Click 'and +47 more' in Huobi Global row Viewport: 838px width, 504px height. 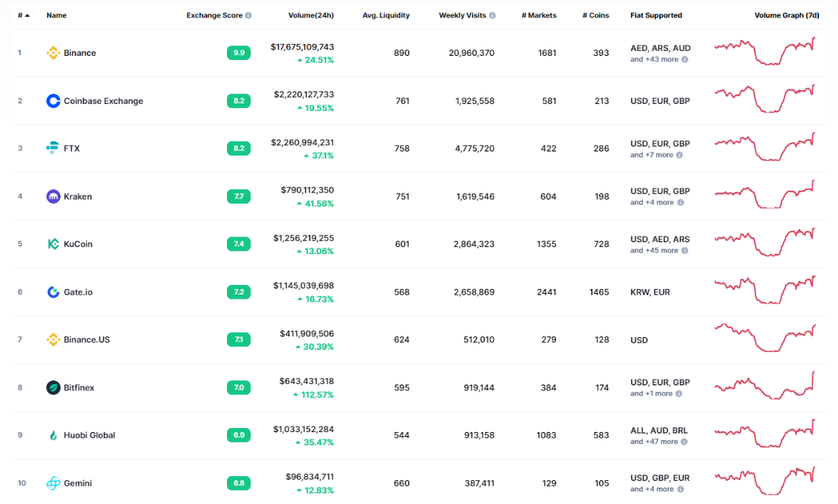click(x=654, y=442)
